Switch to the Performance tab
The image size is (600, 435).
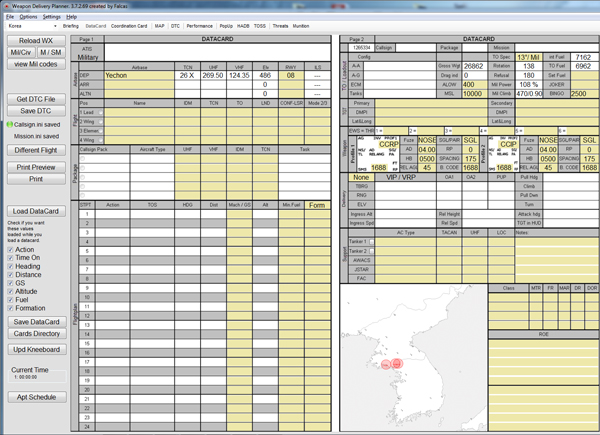click(x=199, y=26)
